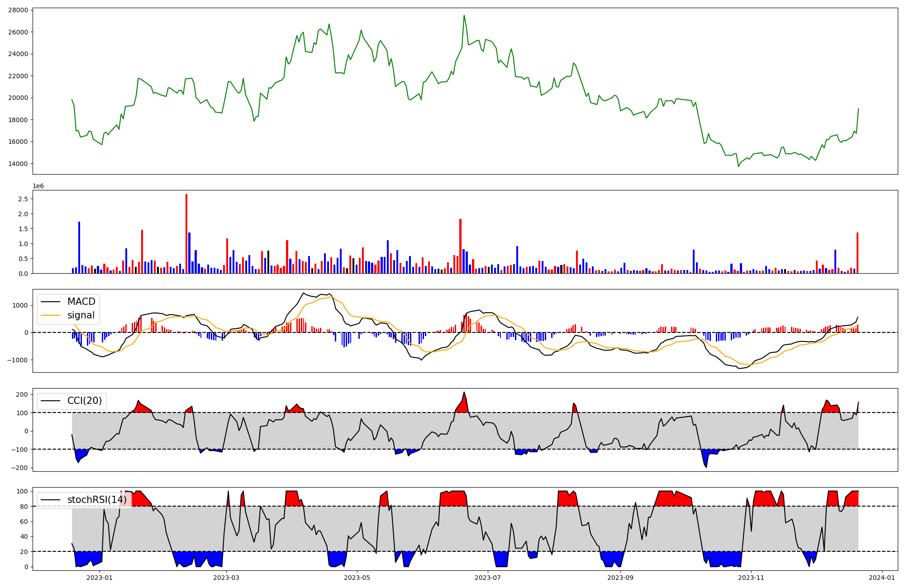Click the tallest blue volume bar near 2023-01
Screen dimensions: 905x588
point(79,247)
